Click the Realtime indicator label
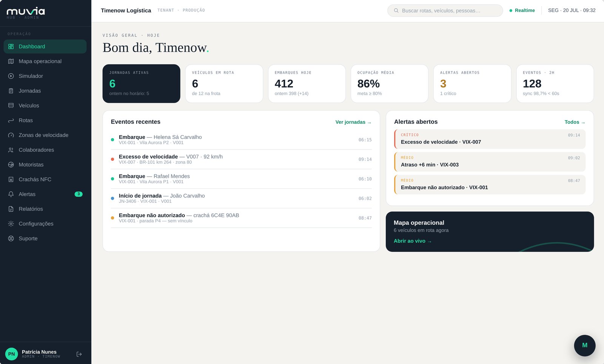Screen dimensions: 604x364 (525, 11)
